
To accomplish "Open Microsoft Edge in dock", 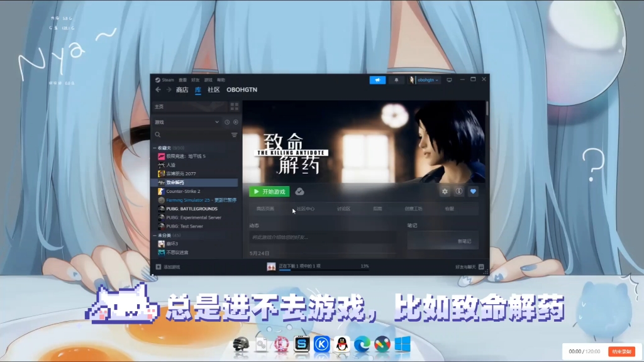I will 362,344.
